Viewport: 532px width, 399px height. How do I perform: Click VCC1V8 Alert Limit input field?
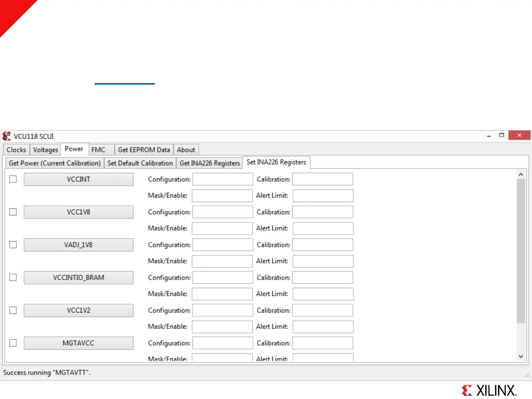tap(323, 228)
